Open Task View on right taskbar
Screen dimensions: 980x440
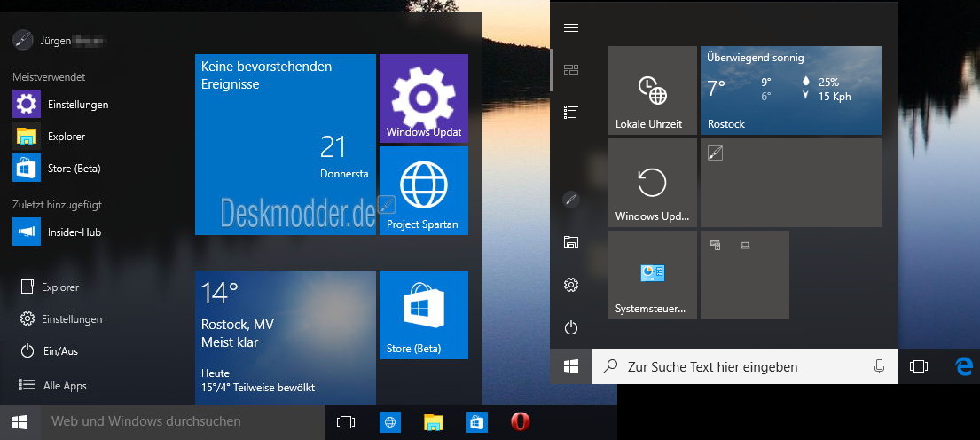(918, 367)
